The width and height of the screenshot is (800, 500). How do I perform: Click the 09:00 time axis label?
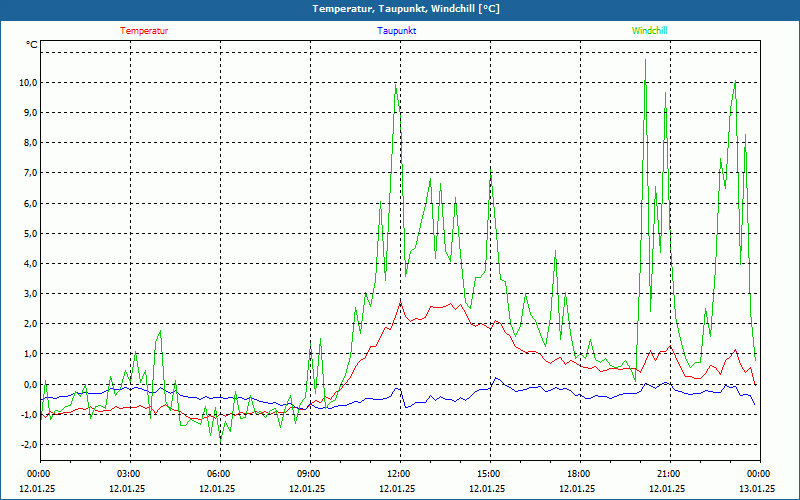(309, 474)
